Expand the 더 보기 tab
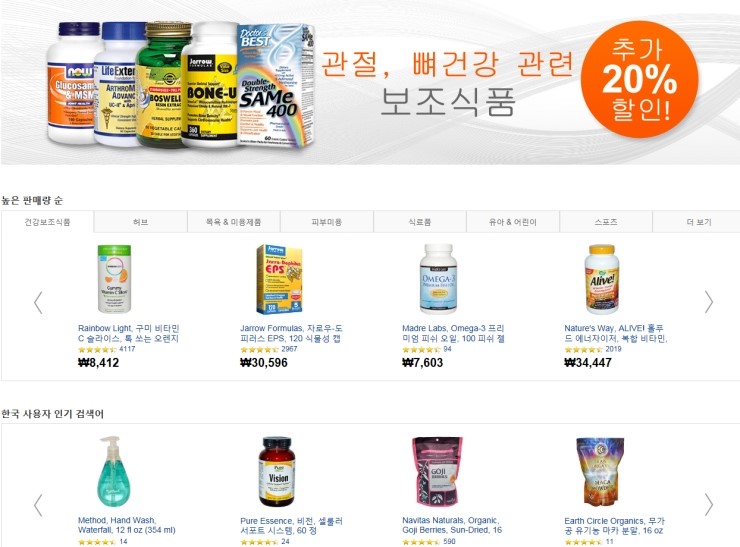This screenshot has height=547, width=740. [697, 222]
